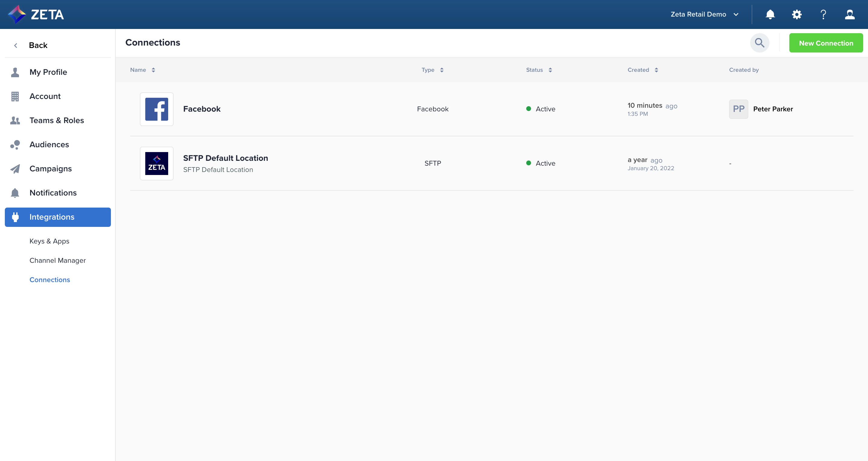Open the user profile icon in header
The width and height of the screenshot is (868, 461).
coord(850,14)
